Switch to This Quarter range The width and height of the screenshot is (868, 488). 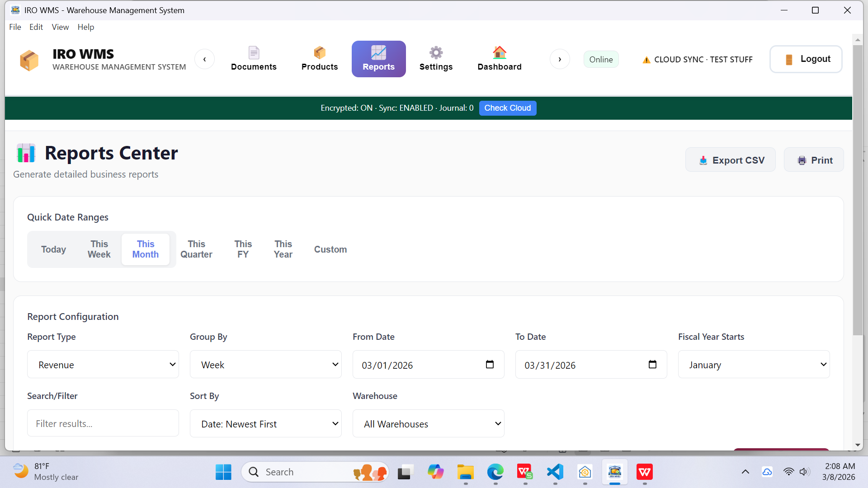(x=196, y=249)
